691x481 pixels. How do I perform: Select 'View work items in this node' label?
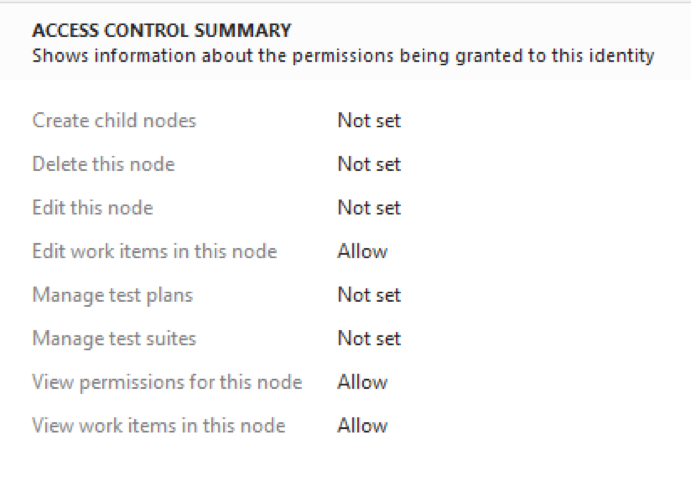click(x=158, y=426)
